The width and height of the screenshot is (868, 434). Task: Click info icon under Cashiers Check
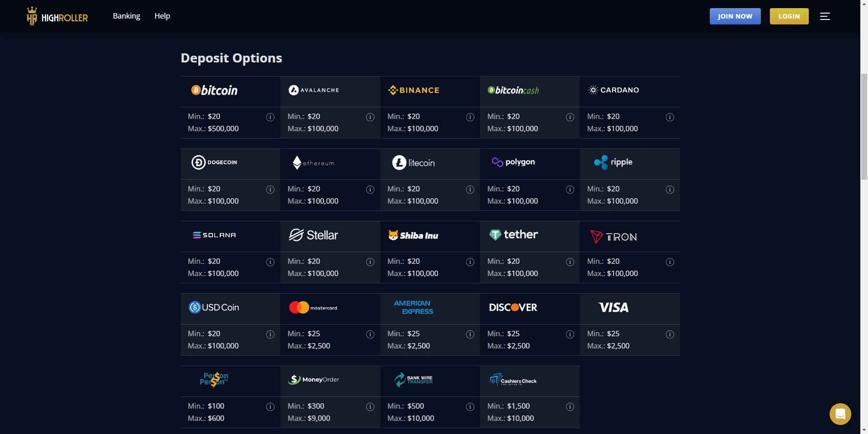coord(570,407)
